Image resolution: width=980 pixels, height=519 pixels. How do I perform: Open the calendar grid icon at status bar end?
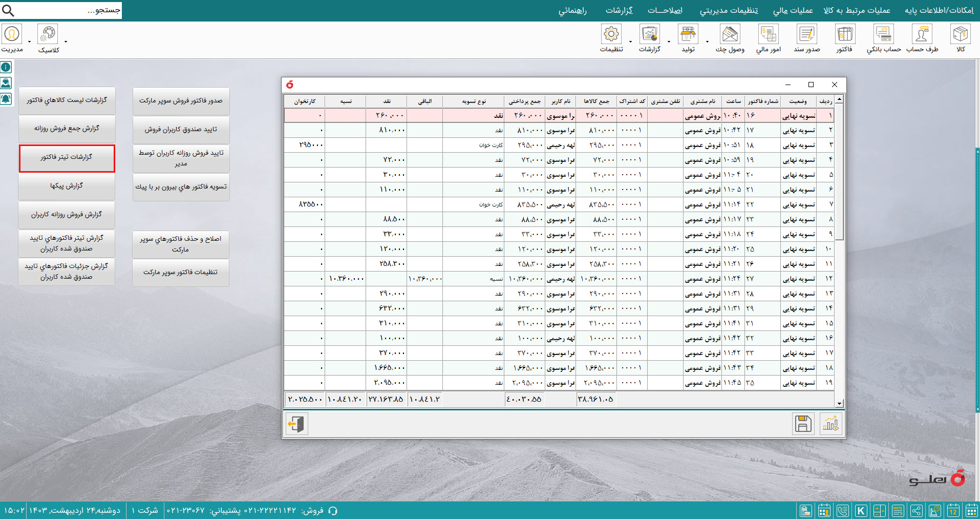[x=972, y=510]
